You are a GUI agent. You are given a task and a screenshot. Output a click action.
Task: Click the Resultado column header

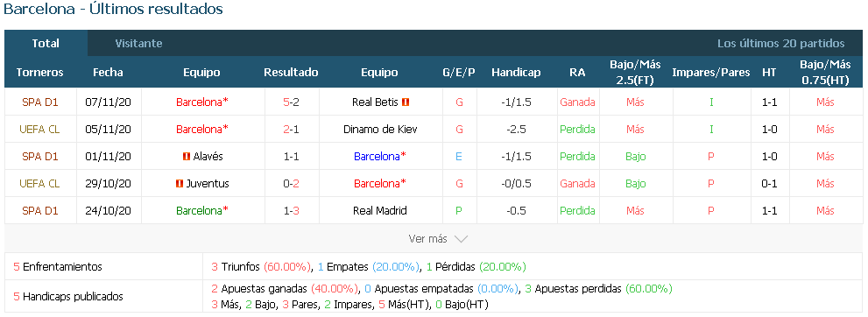click(291, 73)
